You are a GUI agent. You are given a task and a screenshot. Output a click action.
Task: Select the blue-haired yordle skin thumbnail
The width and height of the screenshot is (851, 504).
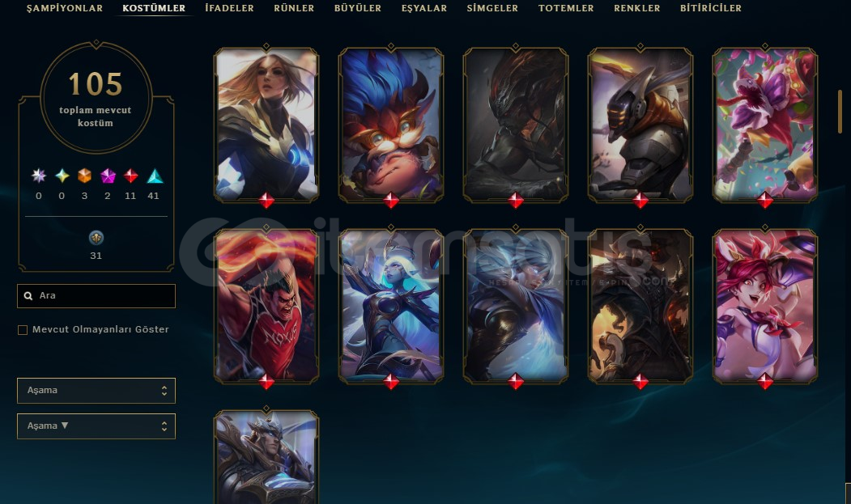click(x=391, y=125)
